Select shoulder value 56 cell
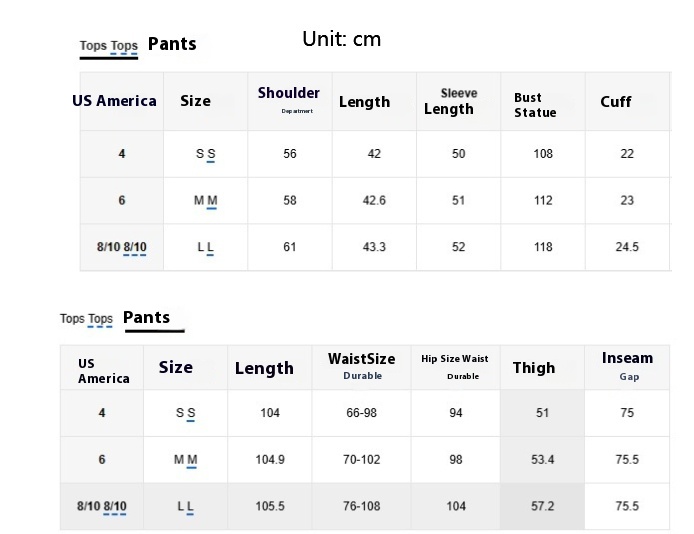 [x=290, y=154]
